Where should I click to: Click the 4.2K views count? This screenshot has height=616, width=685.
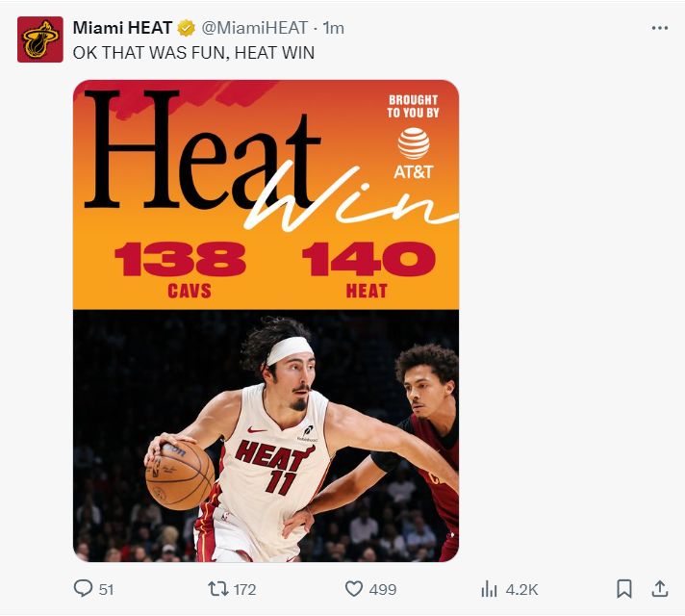coord(521,589)
